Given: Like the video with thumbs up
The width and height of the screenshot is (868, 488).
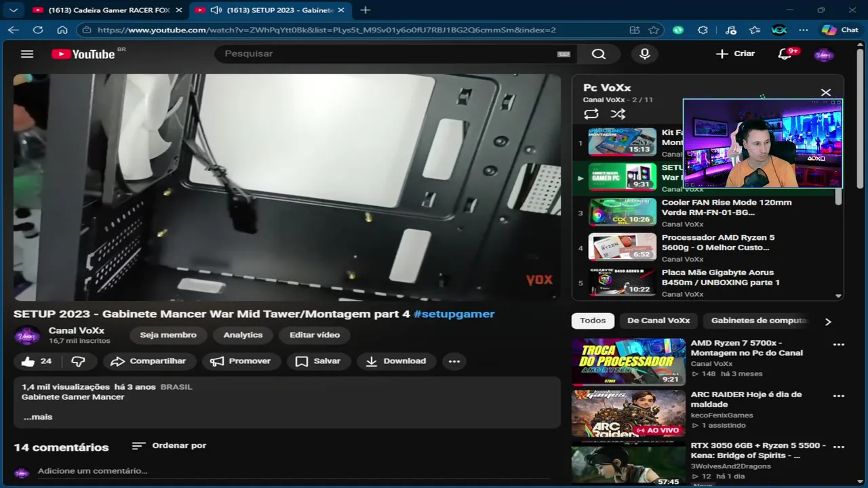Looking at the screenshot, I should [37, 361].
